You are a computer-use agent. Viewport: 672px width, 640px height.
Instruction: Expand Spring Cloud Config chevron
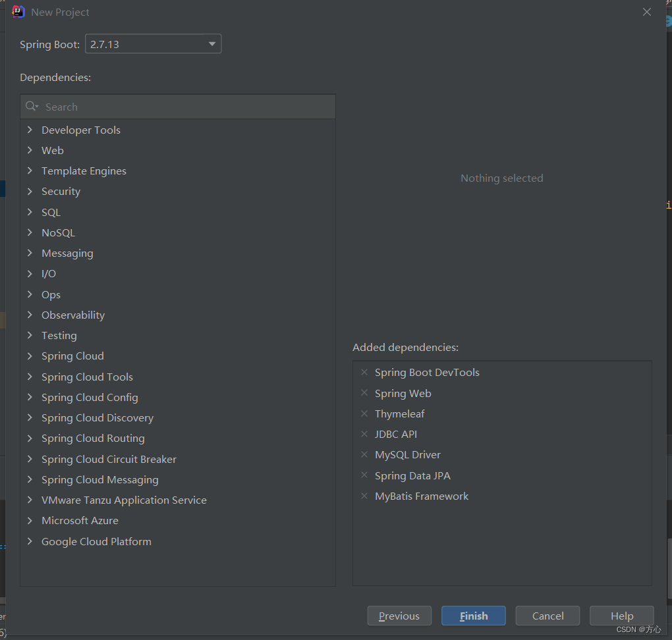[x=30, y=397]
